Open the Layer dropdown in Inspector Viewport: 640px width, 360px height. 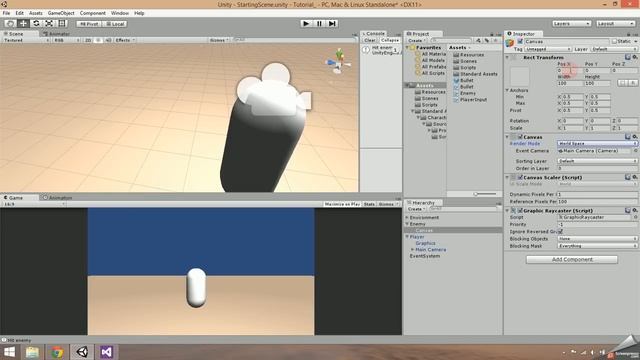[x=614, y=49]
